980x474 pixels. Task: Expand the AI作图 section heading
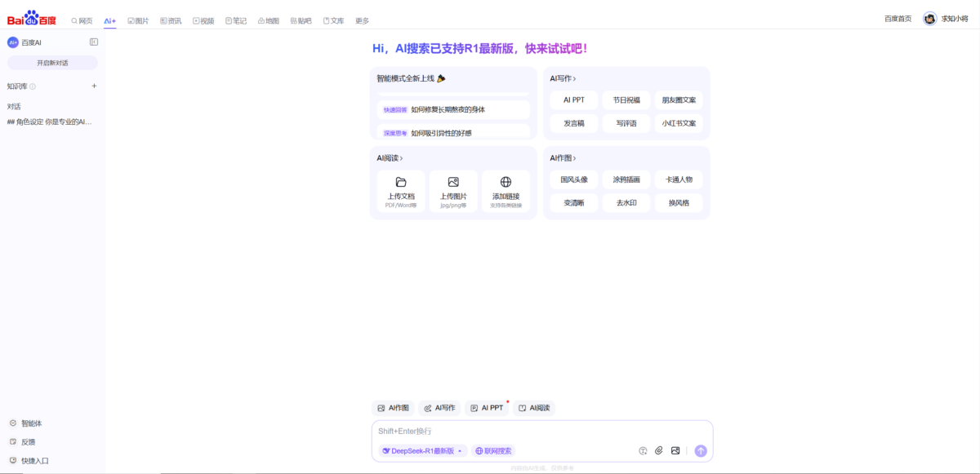[x=563, y=157]
